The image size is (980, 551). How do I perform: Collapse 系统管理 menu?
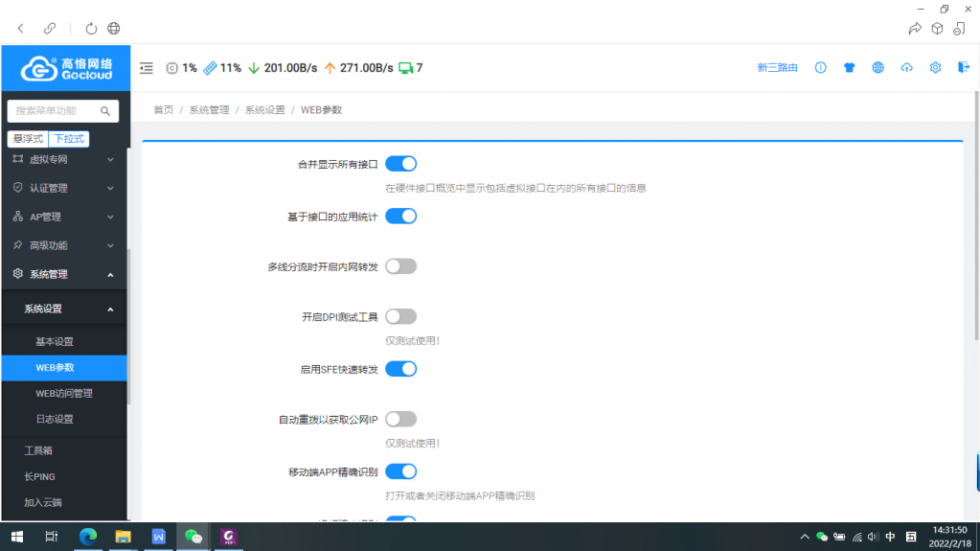pos(64,274)
